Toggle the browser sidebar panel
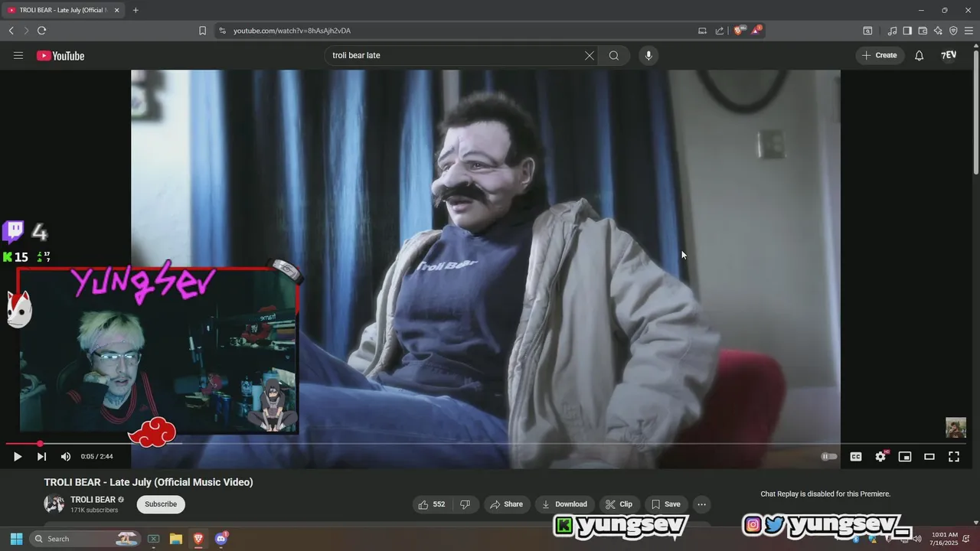This screenshot has width=980, height=551. [x=907, y=31]
